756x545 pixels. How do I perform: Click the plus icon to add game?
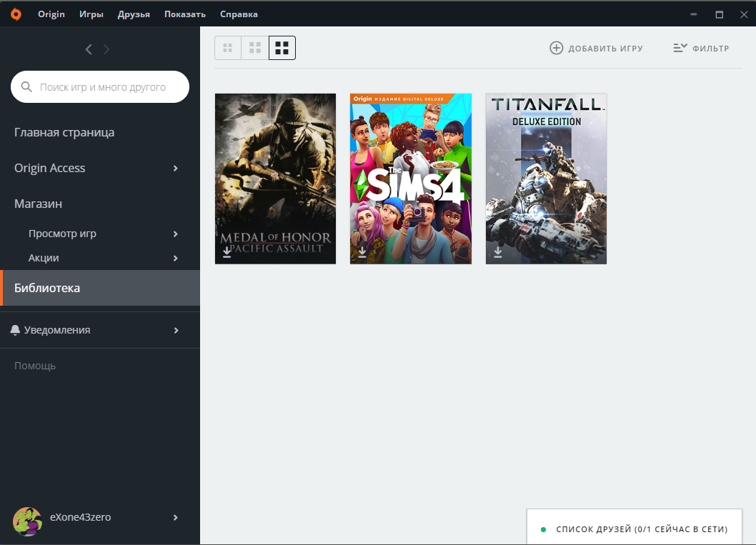point(557,48)
